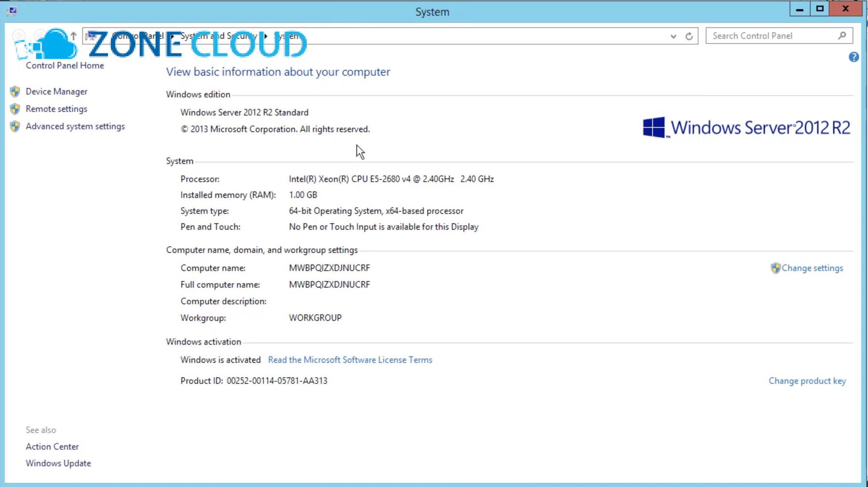Close the System window

point(845,9)
